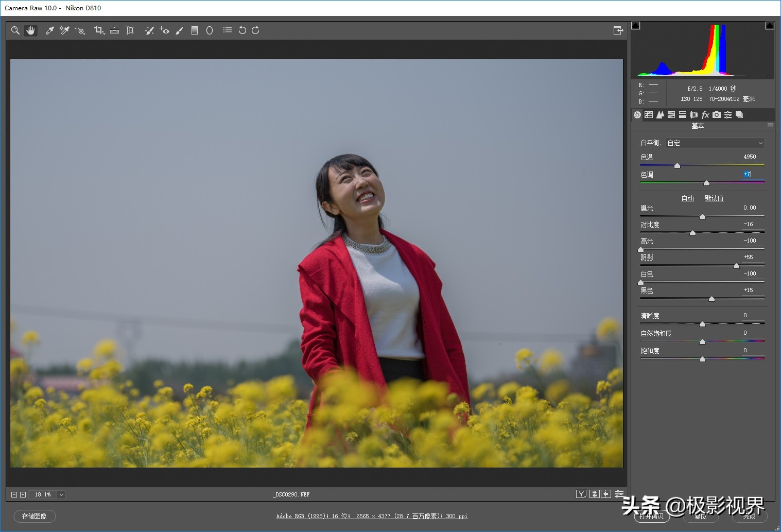Open workflow options link Adobe RGB (1998)
This screenshot has height=532, width=781.
(372, 516)
